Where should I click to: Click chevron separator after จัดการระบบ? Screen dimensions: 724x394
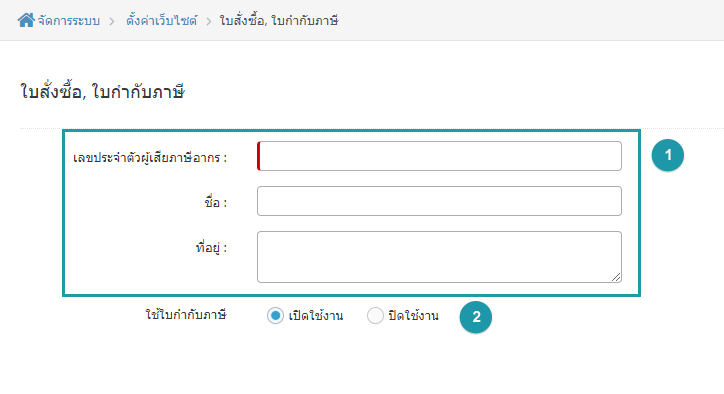click(x=112, y=21)
